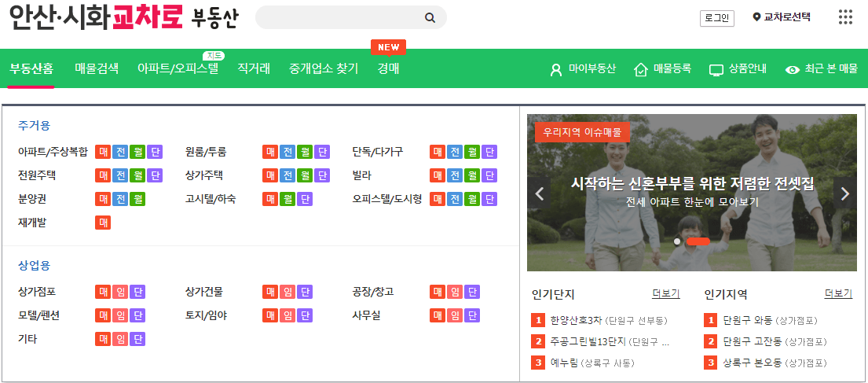
Task: Click the 안산·시화교차로 부동산 logo
Action: pos(124,17)
